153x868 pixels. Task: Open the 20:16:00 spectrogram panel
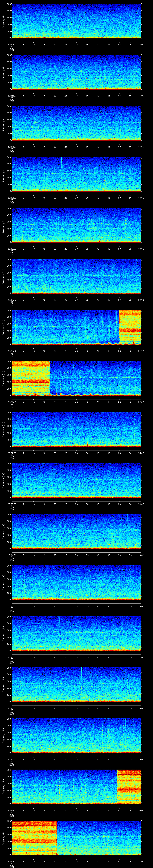tap(76, 123)
